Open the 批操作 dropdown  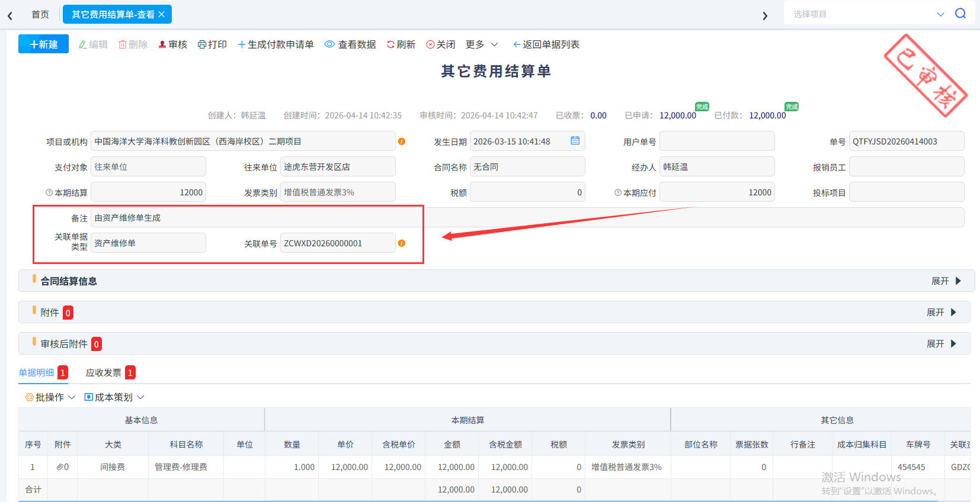50,397
